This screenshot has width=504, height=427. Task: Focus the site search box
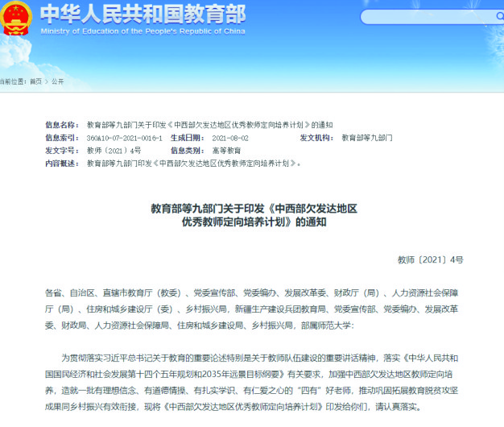pos(432,17)
